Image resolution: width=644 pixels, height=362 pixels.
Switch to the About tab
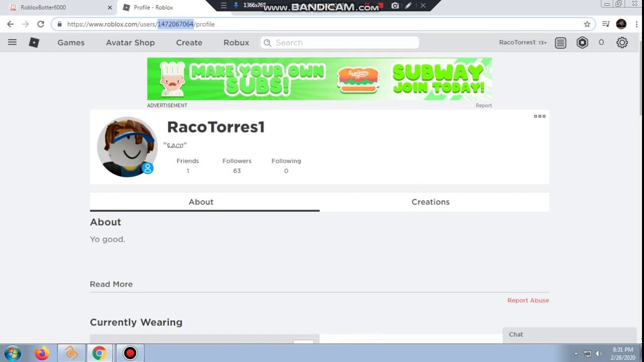click(204, 202)
